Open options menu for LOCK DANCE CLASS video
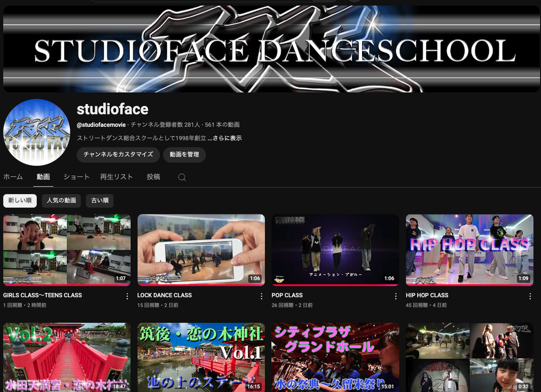This screenshot has height=392, width=541. tap(261, 296)
